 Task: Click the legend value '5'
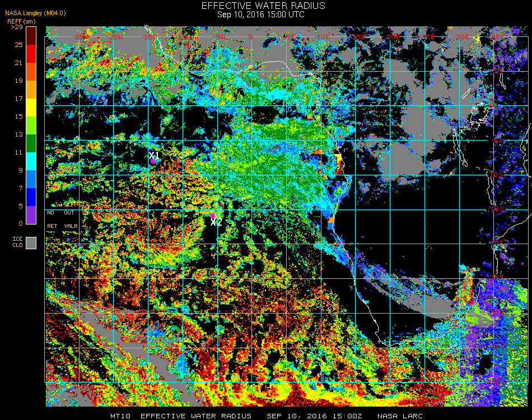(21, 206)
